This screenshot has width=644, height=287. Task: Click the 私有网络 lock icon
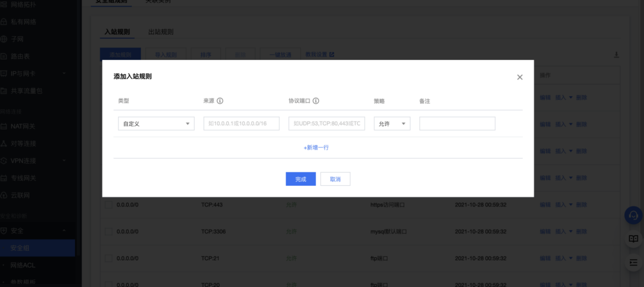(x=4, y=22)
